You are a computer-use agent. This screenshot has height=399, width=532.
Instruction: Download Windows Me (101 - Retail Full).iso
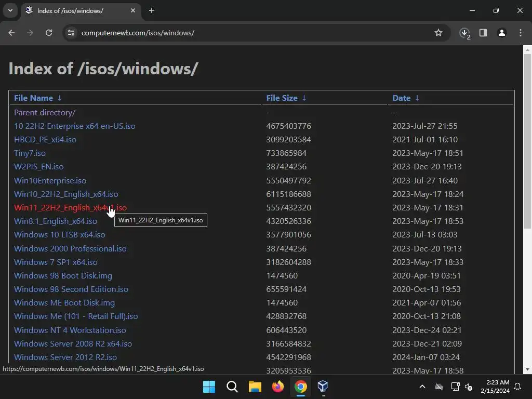click(76, 316)
